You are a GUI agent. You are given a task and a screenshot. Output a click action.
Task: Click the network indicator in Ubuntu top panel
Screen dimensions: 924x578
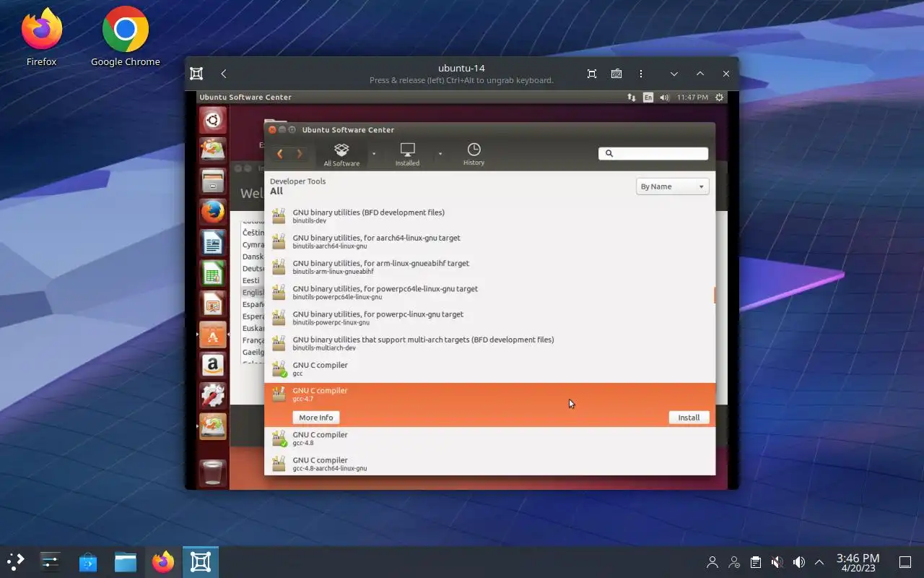pos(631,98)
